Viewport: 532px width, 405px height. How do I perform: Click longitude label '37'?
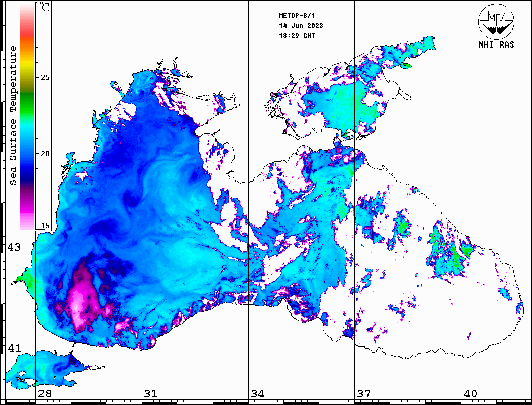pyautogui.click(x=364, y=393)
